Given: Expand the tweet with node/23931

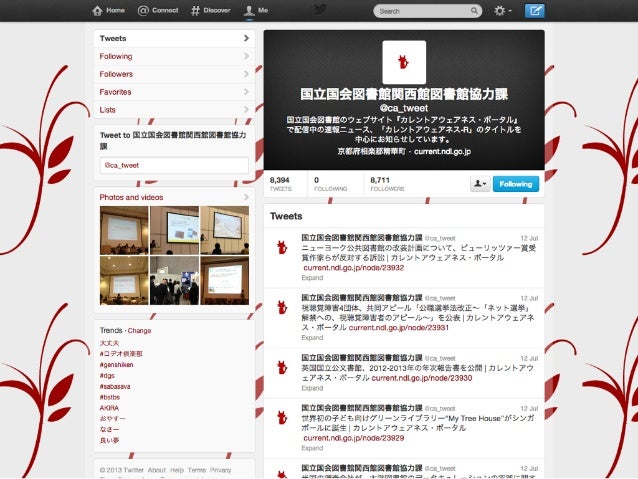Looking at the screenshot, I should pos(312,338).
